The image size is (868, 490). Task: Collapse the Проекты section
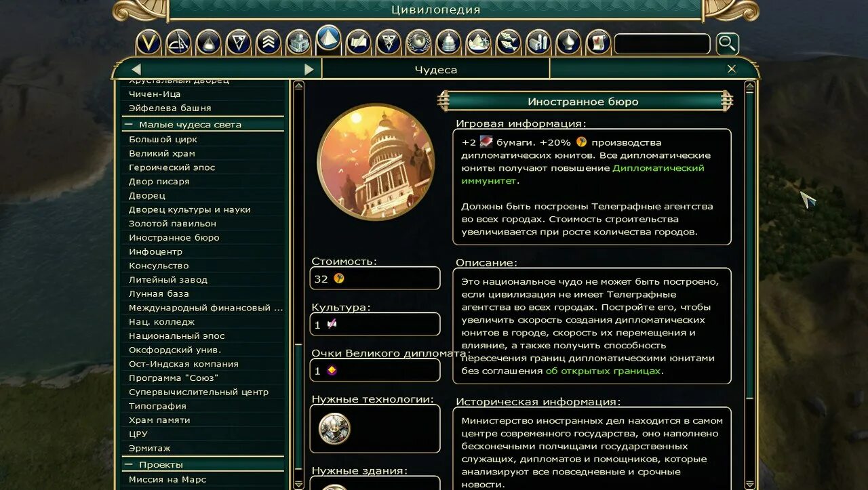(x=128, y=465)
